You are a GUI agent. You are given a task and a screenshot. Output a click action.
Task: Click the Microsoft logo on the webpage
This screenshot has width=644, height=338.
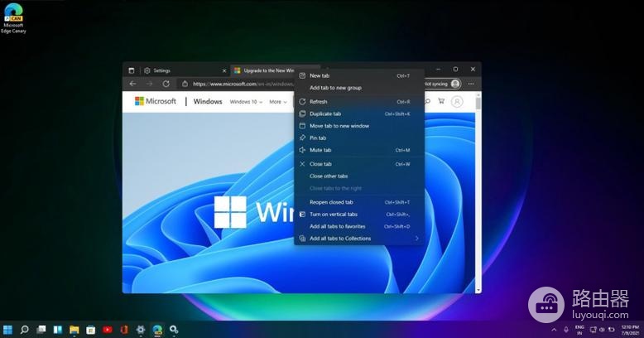(x=156, y=101)
